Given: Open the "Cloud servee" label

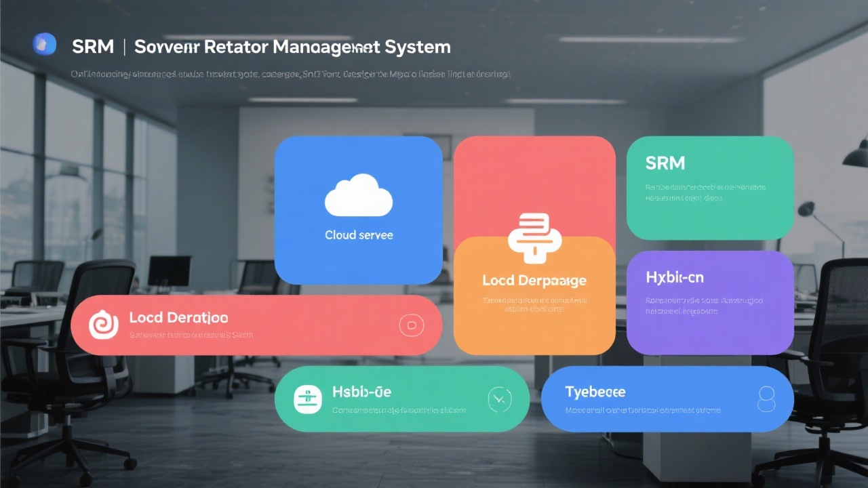Looking at the screenshot, I should click(359, 235).
